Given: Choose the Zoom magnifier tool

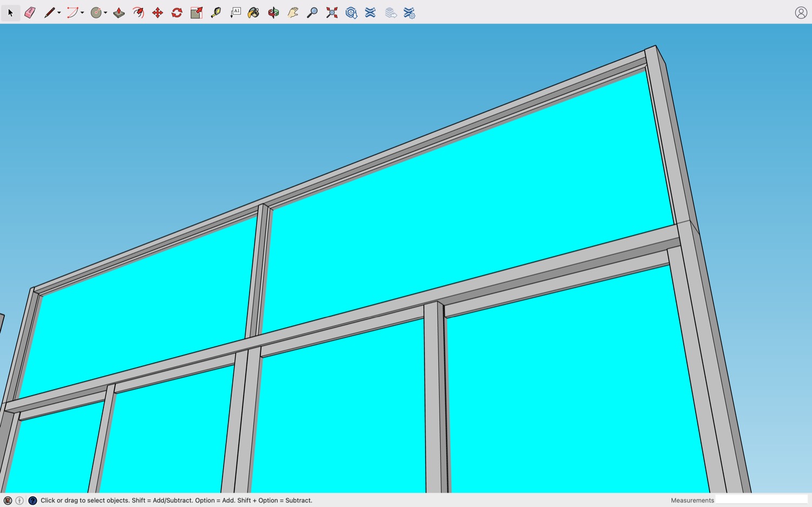Looking at the screenshot, I should [312, 12].
